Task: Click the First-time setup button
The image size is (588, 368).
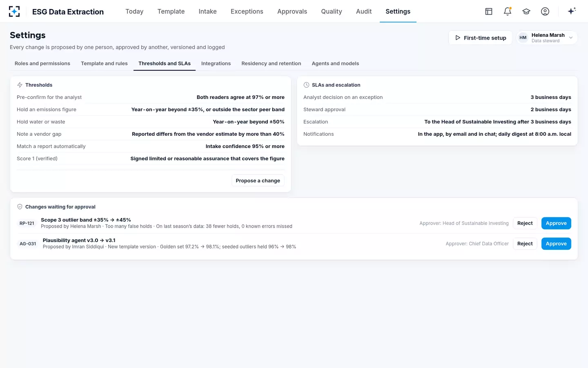Action: coord(480,38)
